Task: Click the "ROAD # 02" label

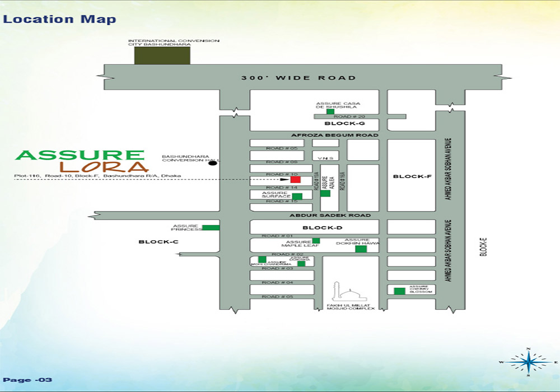Action: click(x=287, y=255)
